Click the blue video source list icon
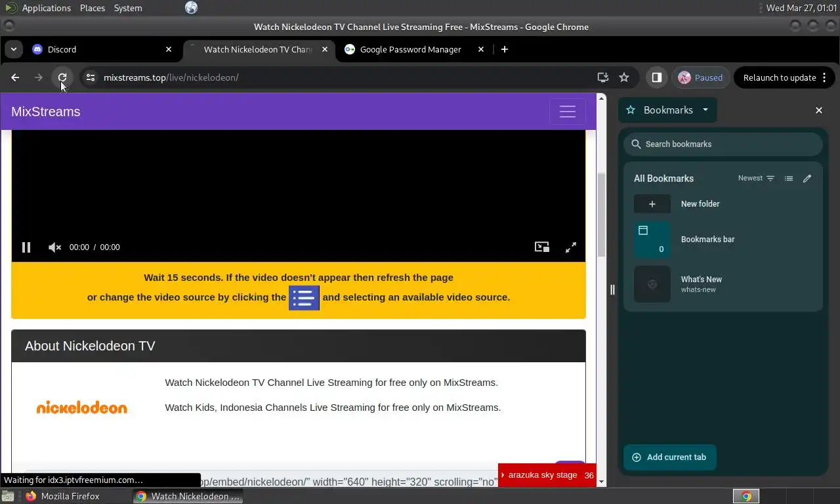This screenshot has width=840, height=504. (x=304, y=298)
